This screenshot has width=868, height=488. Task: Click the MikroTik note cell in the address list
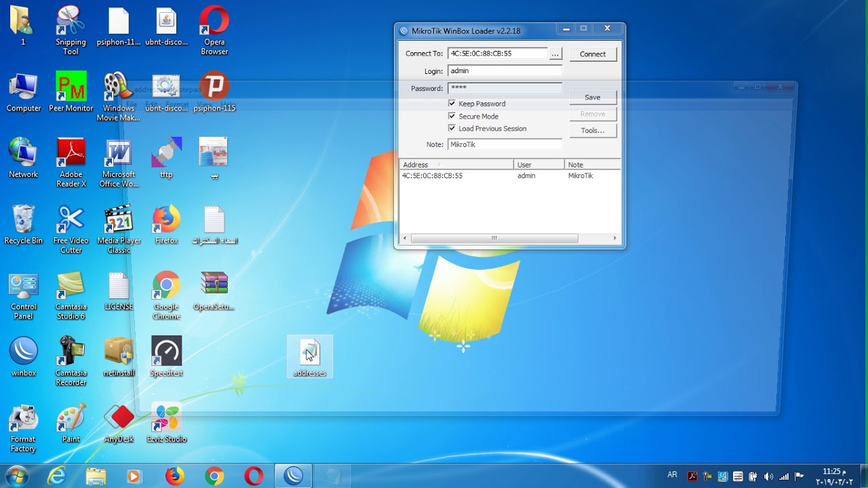point(580,176)
